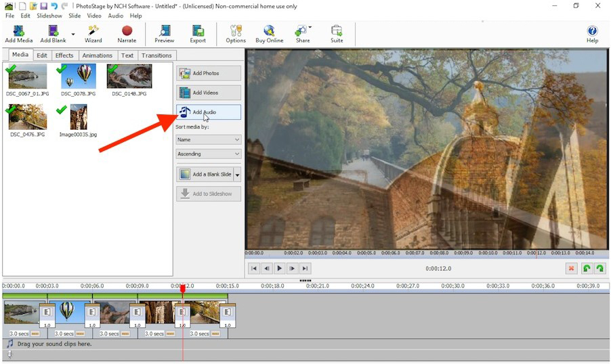This screenshot has width=611, height=364.
Task: Click the Add Media toolbar icon
Action: [x=19, y=34]
